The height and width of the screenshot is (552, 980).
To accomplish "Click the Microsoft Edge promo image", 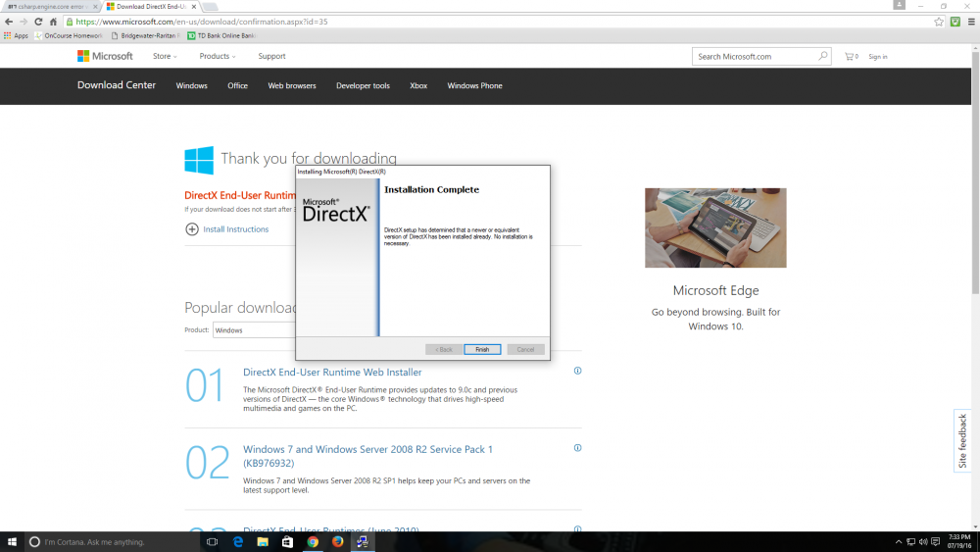I will pos(715,227).
